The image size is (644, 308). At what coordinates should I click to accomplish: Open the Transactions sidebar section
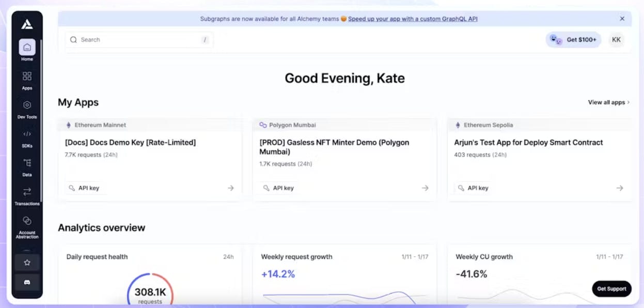tap(27, 196)
